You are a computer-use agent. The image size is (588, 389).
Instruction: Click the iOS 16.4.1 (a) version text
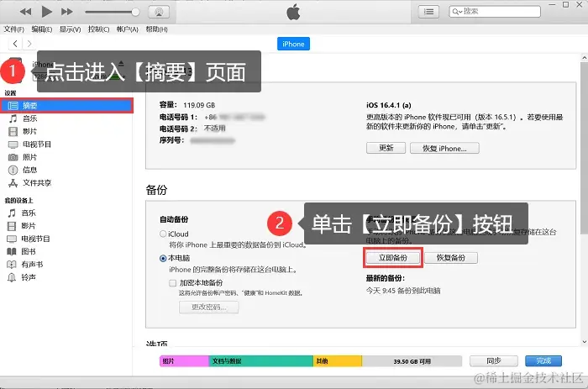coord(388,105)
